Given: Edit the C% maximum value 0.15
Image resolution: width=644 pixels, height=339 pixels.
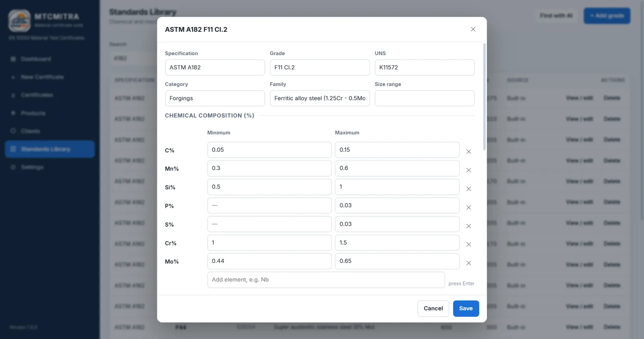Looking at the screenshot, I should (x=397, y=150).
